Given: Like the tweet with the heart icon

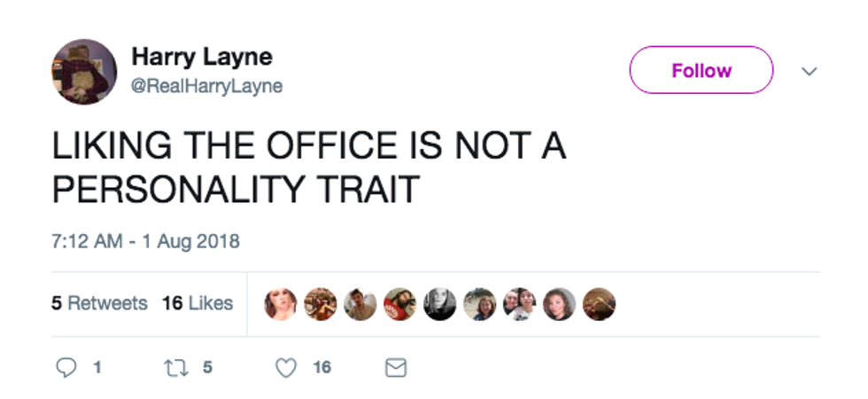Looking at the screenshot, I should (x=285, y=367).
